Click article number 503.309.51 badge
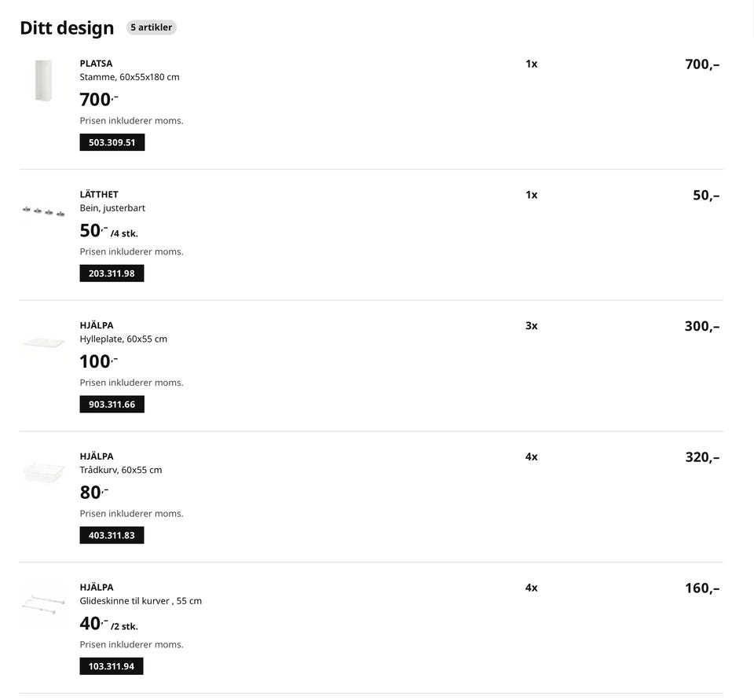This screenshot has height=700, width=754. tap(112, 143)
